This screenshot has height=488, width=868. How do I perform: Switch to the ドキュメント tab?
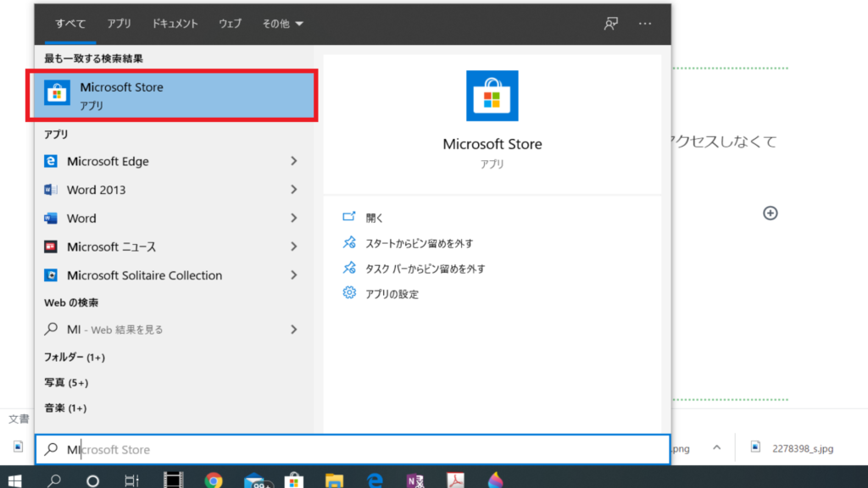tap(175, 23)
